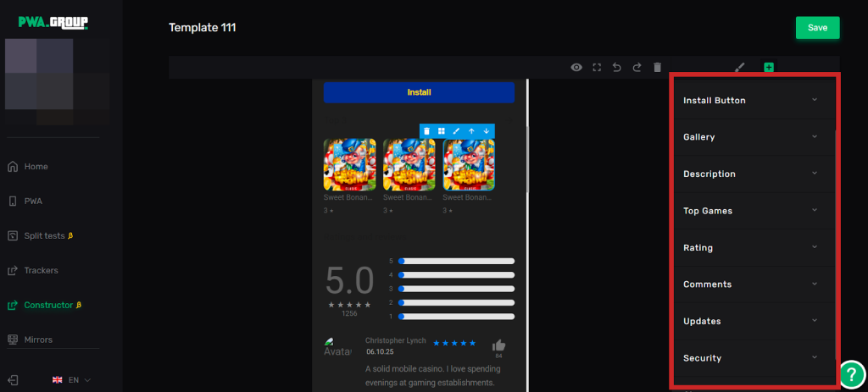Click the green Save button
The image size is (868, 392).
pyautogui.click(x=817, y=28)
